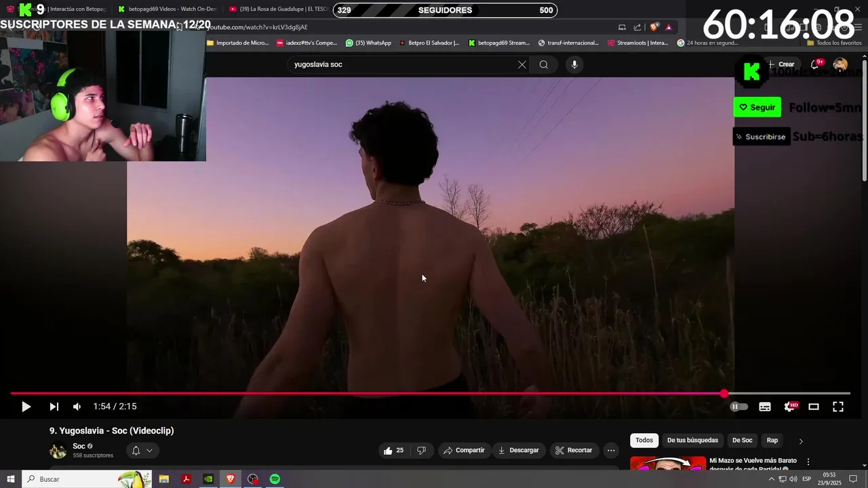Viewport: 868px width, 488px height.
Task: Open betopagd69 Stream bookmark
Action: 499,43
